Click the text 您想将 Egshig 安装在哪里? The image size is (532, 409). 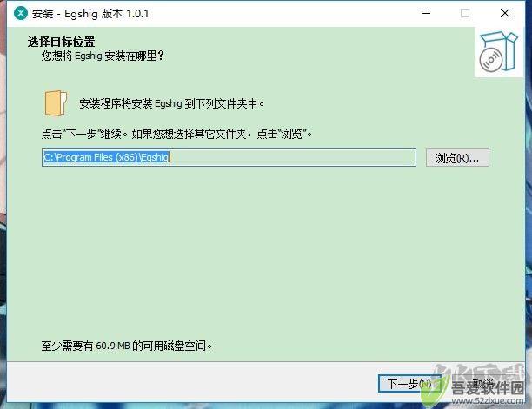click(x=103, y=56)
